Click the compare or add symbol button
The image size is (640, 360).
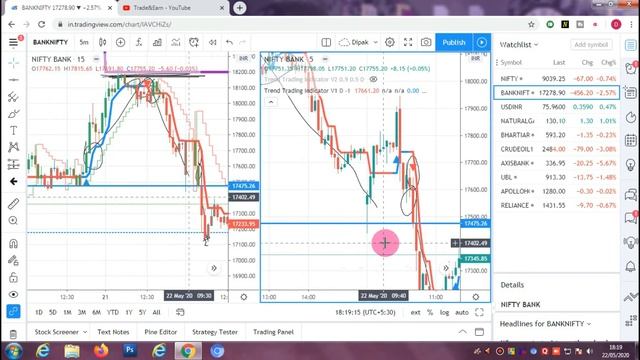[x=120, y=42]
